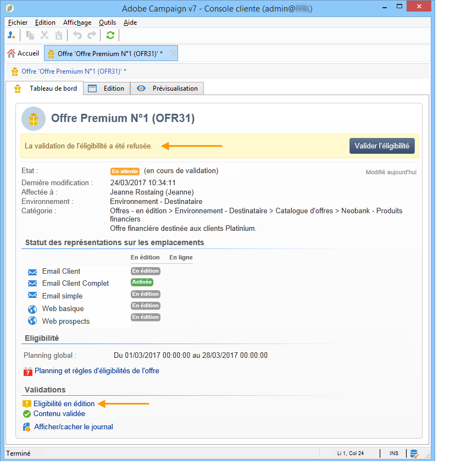Image resolution: width=450 pixels, height=476 pixels.
Task: Click the Web prospects globe icon
Action: (32, 320)
